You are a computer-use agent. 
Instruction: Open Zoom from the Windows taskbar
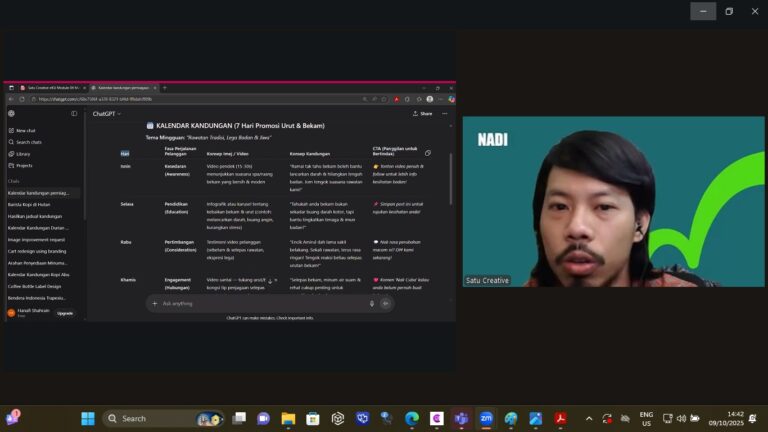point(486,418)
